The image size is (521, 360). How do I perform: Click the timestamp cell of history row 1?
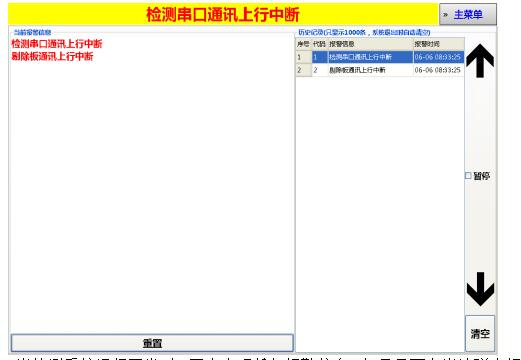pyautogui.click(x=438, y=57)
